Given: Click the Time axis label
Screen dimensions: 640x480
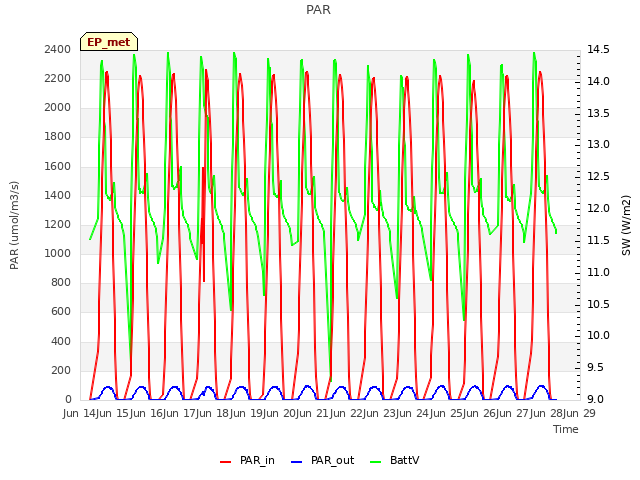Looking at the screenshot, I should click(x=566, y=429).
